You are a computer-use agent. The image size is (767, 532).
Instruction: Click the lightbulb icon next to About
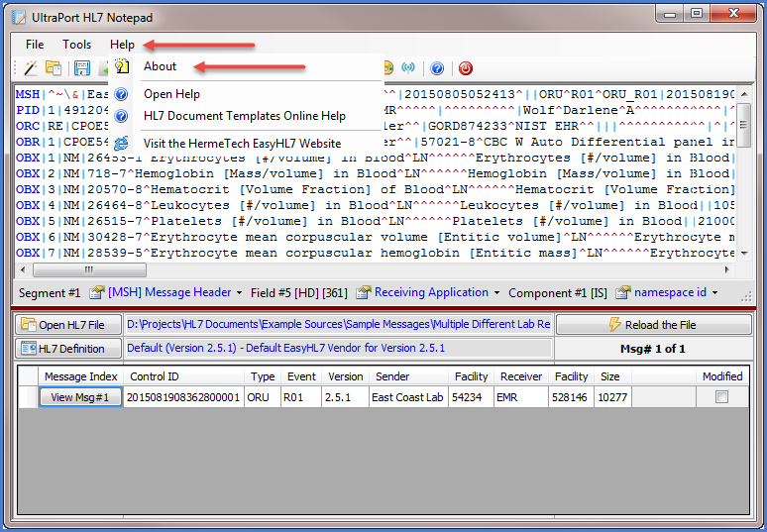(x=121, y=66)
